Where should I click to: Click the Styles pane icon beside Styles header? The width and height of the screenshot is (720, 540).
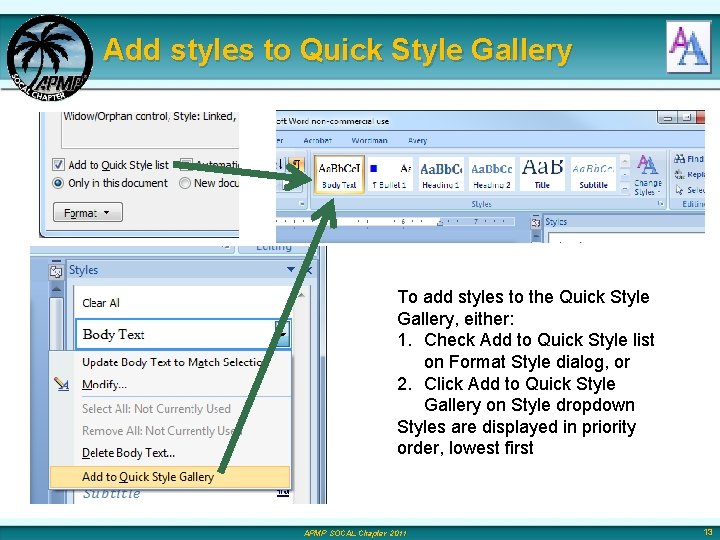pos(56,271)
